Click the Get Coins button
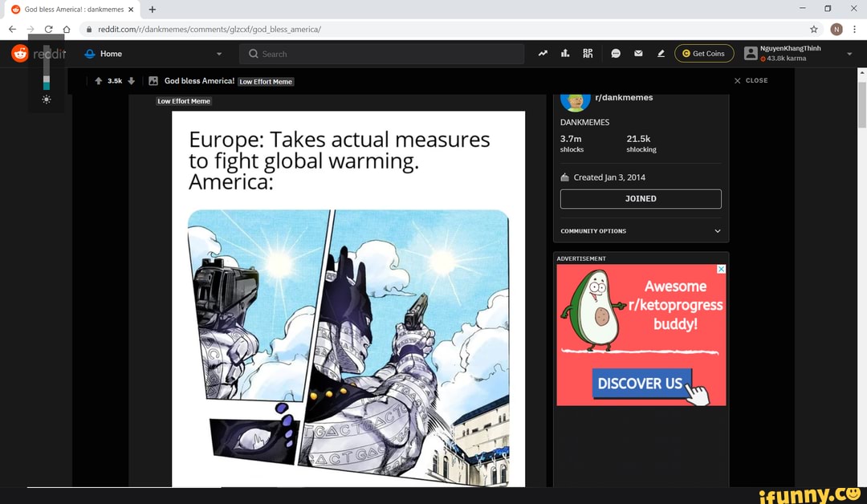The height and width of the screenshot is (504, 867). click(x=704, y=54)
